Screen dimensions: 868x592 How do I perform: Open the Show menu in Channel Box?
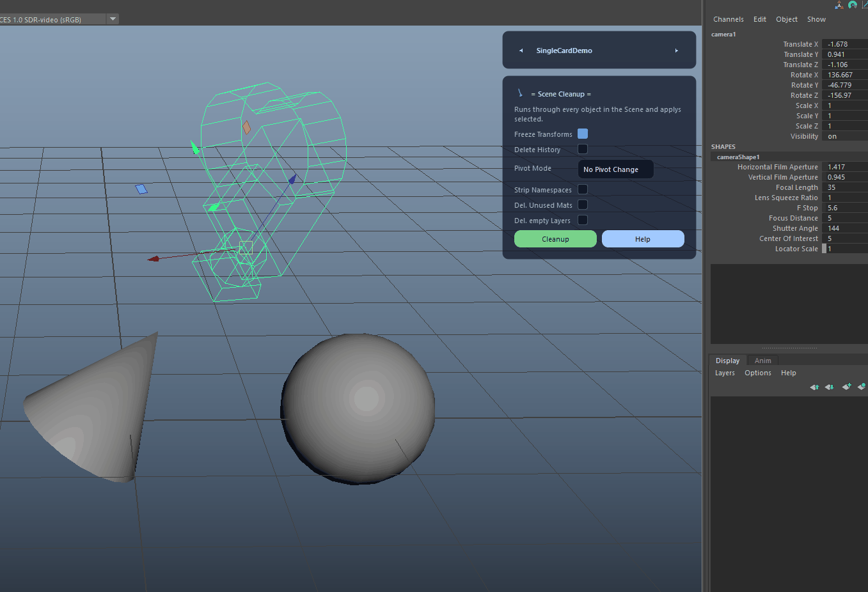[816, 19]
